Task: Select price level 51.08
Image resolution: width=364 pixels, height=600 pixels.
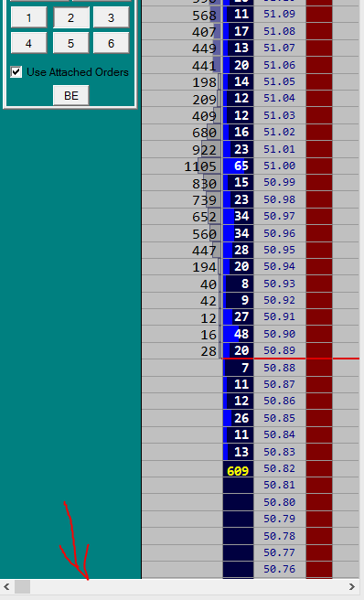Action: click(280, 31)
